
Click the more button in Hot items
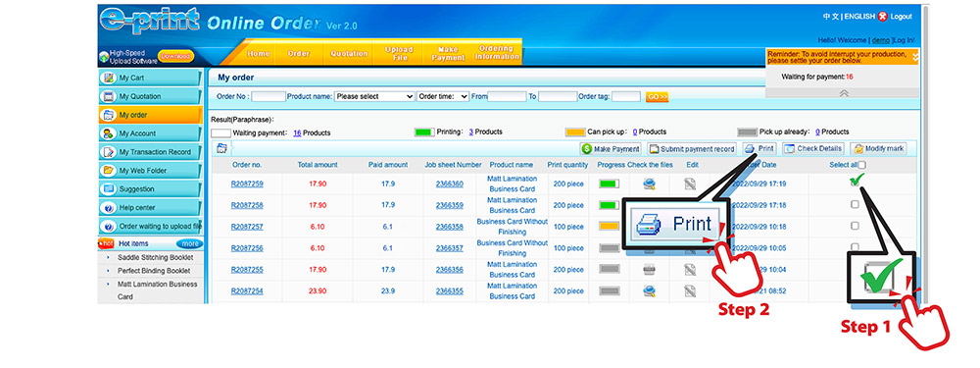190,243
